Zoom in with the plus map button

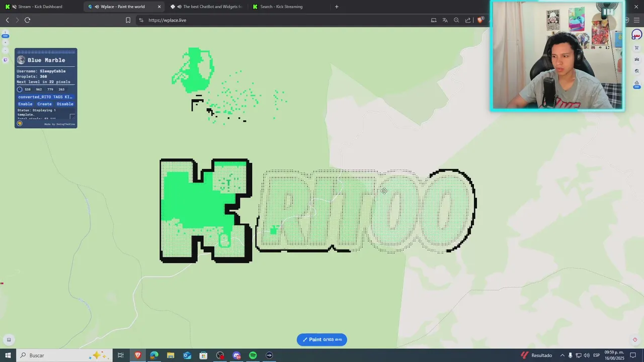click(x=5, y=42)
